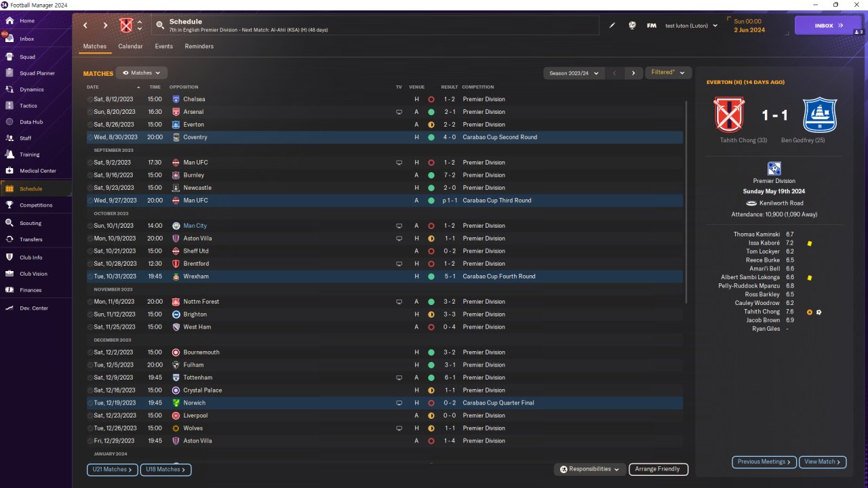Open the Training sidebar icon

click(x=9, y=155)
